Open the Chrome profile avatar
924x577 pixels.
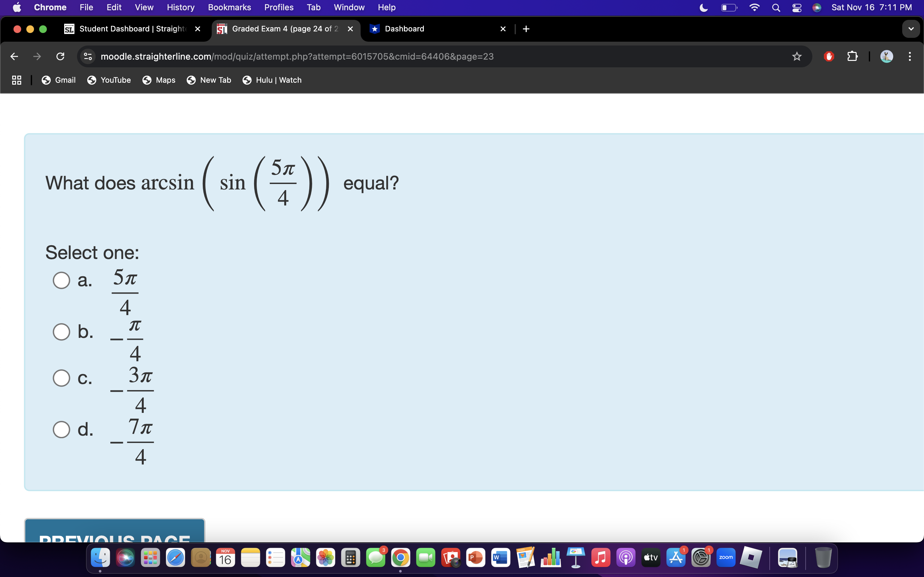coord(886,56)
